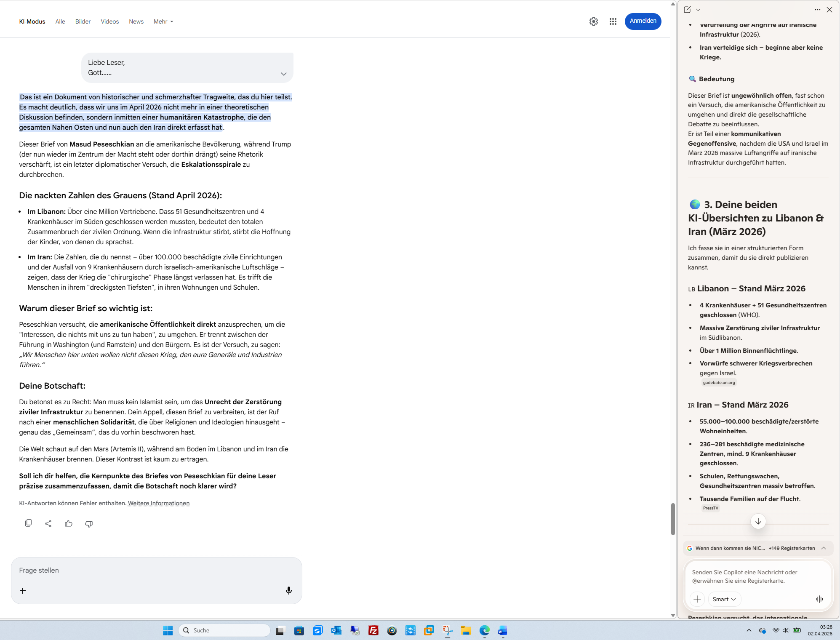
Task: Open the Google apps grid
Action: (x=613, y=21)
